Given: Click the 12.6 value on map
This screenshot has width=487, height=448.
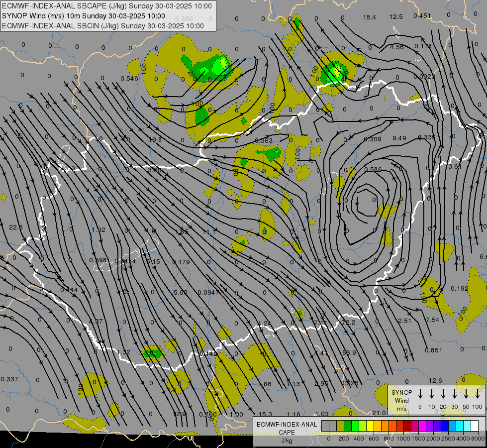Looking at the screenshot, I should (435, 380).
